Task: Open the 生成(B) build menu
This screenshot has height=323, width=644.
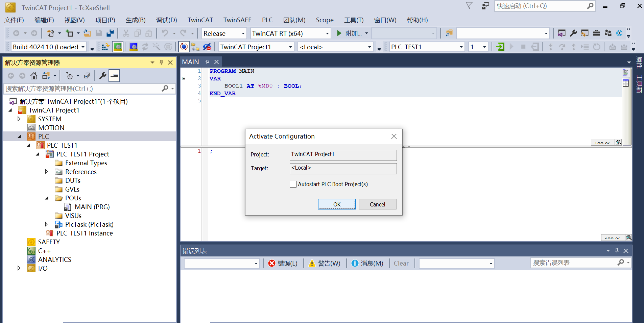Action: pos(136,20)
